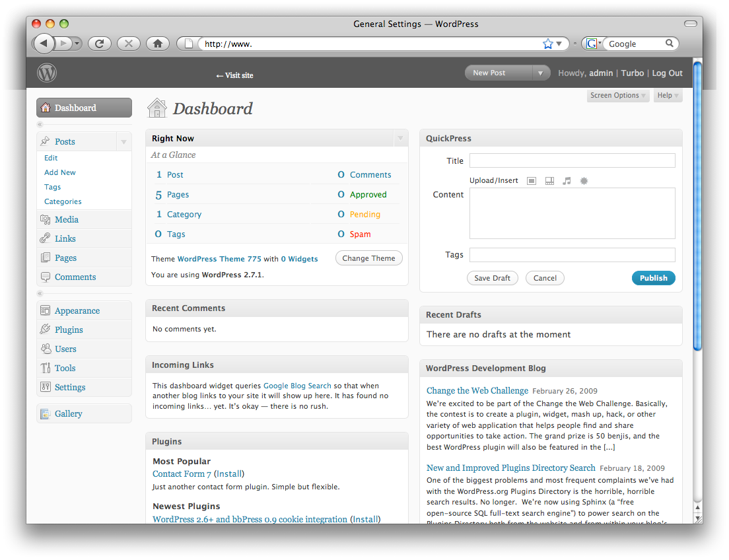Open the Screen Options panel
The width and height of the screenshot is (729, 560).
(x=617, y=96)
